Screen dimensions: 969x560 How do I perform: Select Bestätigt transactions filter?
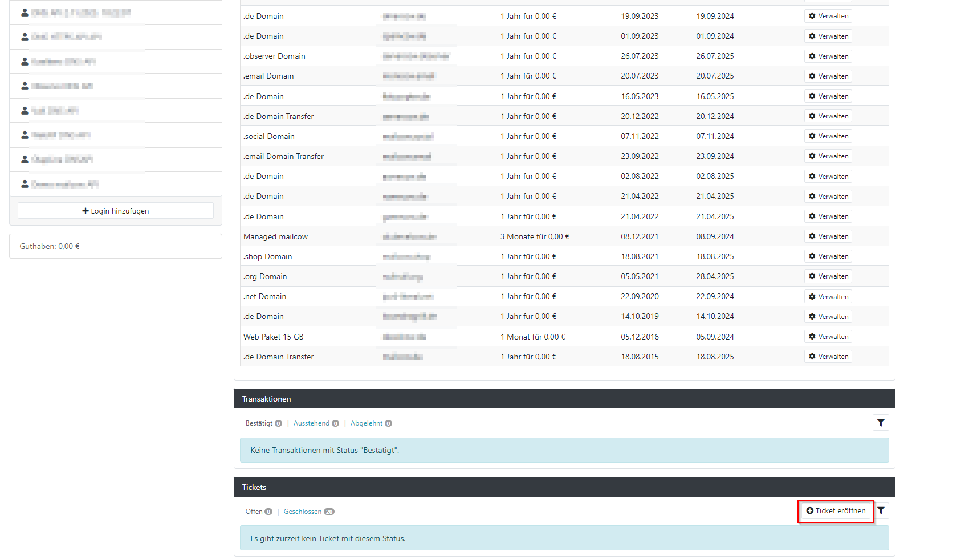264,423
